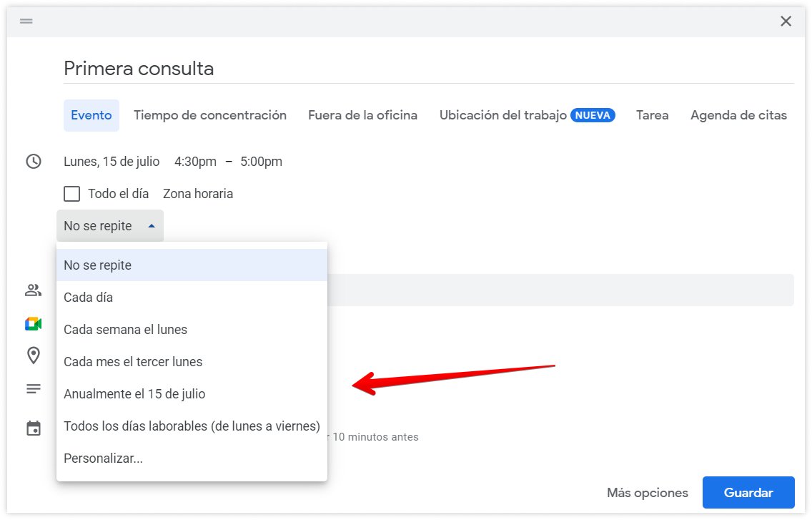Click the calendar icon at bottom left

click(x=34, y=428)
